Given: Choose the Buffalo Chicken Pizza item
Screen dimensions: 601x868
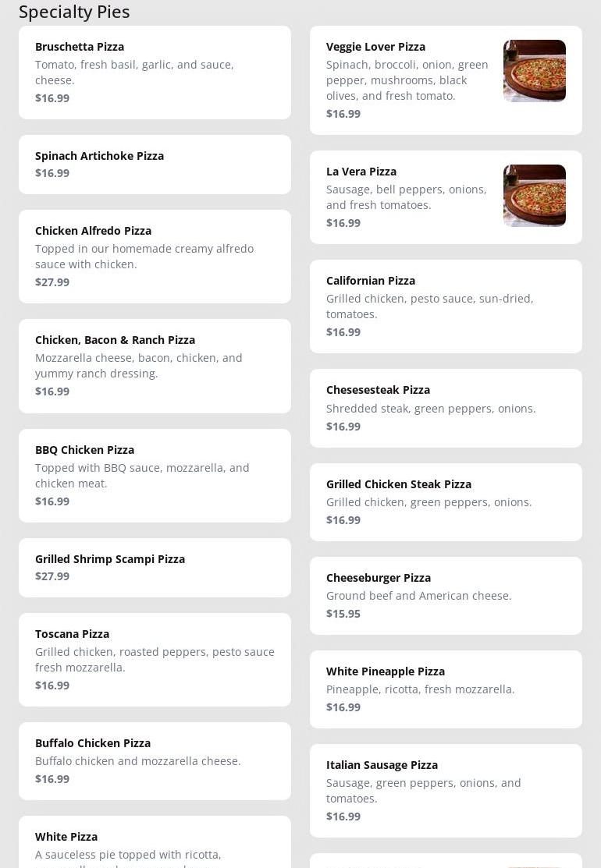Looking at the screenshot, I should click(155, 761).
